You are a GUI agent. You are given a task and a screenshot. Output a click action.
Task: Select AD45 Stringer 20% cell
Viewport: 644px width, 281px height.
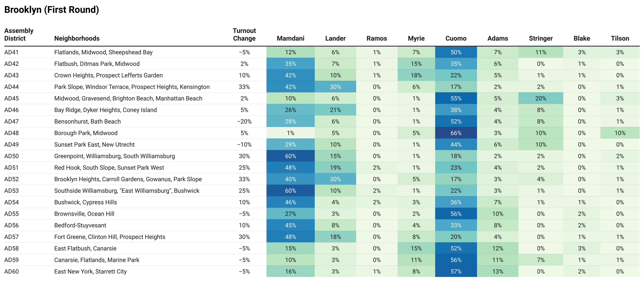point(540,98)
